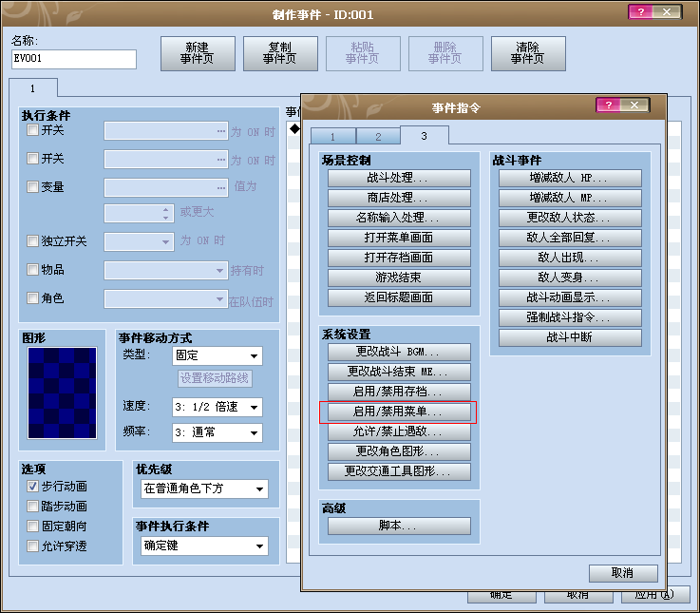
Task: Click the help icon in 事件指令 dialog
Action: 609,105
